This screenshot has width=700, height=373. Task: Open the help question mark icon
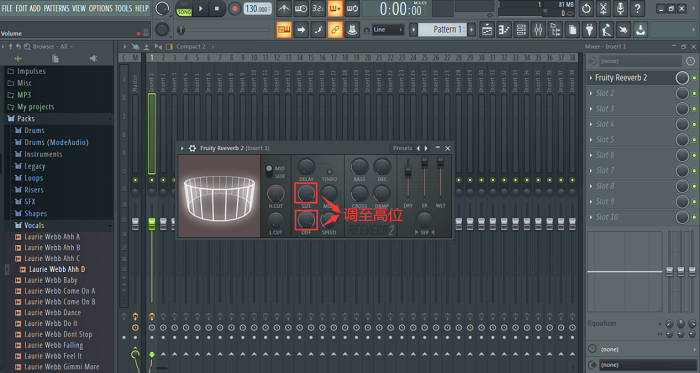click(x=638, y=8)
